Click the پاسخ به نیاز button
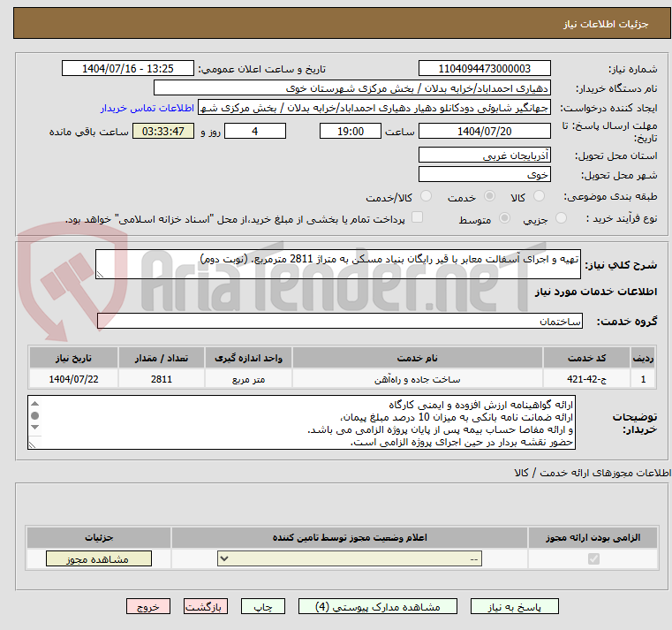672x630 pixels. 514,607
